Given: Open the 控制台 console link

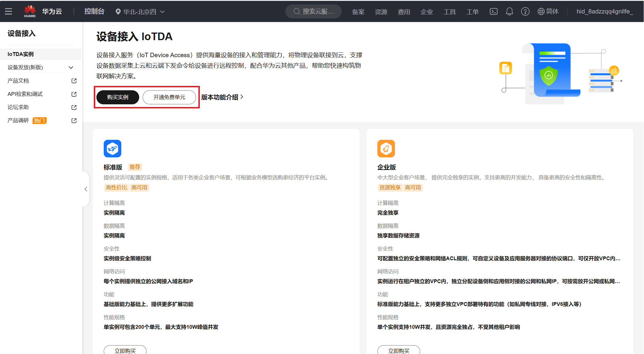Looking at the screenshot, I should click(x=94, y=11).
